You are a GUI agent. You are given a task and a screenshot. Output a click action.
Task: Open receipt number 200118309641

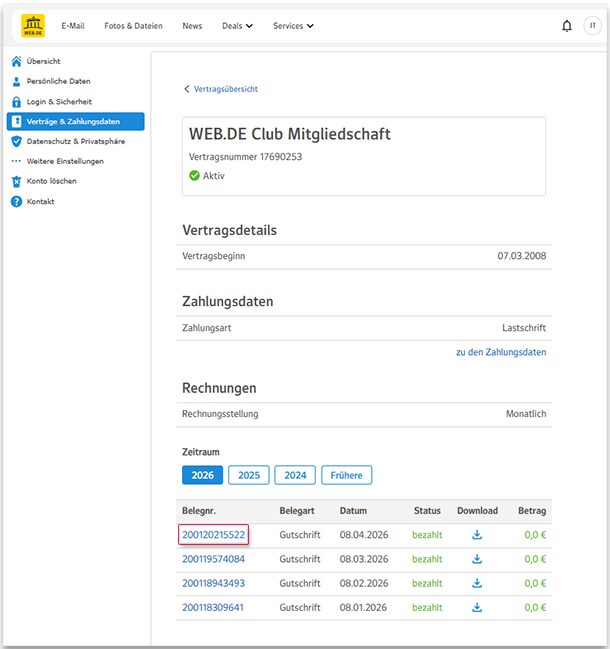pos(213,607)
